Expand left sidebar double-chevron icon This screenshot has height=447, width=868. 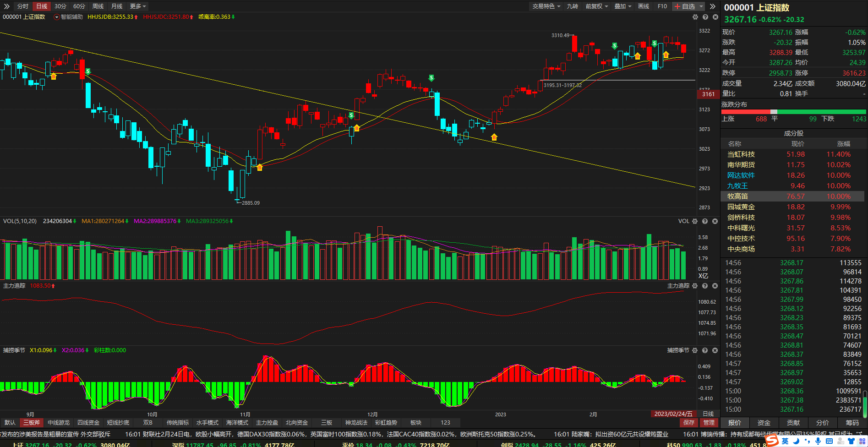[x=6, y=6]
